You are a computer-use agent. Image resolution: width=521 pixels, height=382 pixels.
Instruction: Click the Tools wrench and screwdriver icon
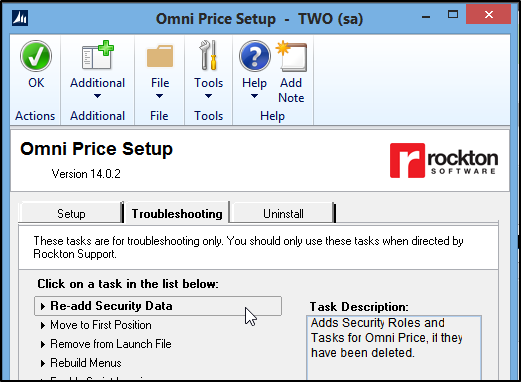pos(209,55)
